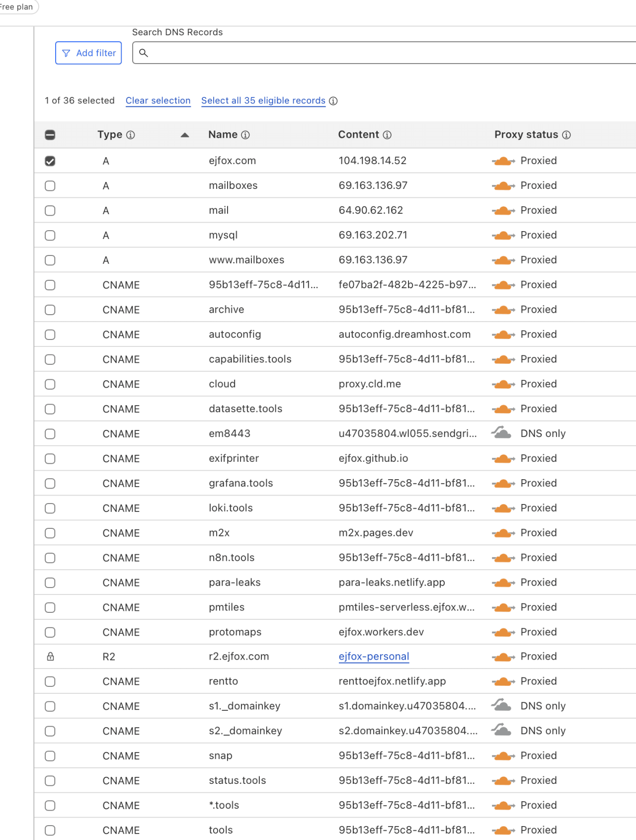Image resolution: width=636 pixels, height=840 pixels.
Task: Click orange proxied cloud for ejfox.com
Action: (x=503, y=161)
